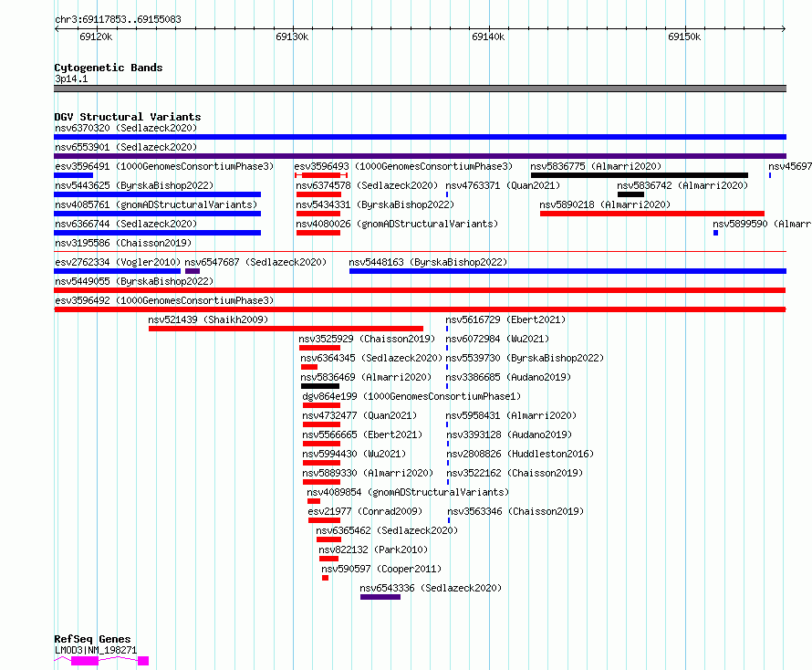Open esv21977 (Conrad2009) variant

pos(365,511)
